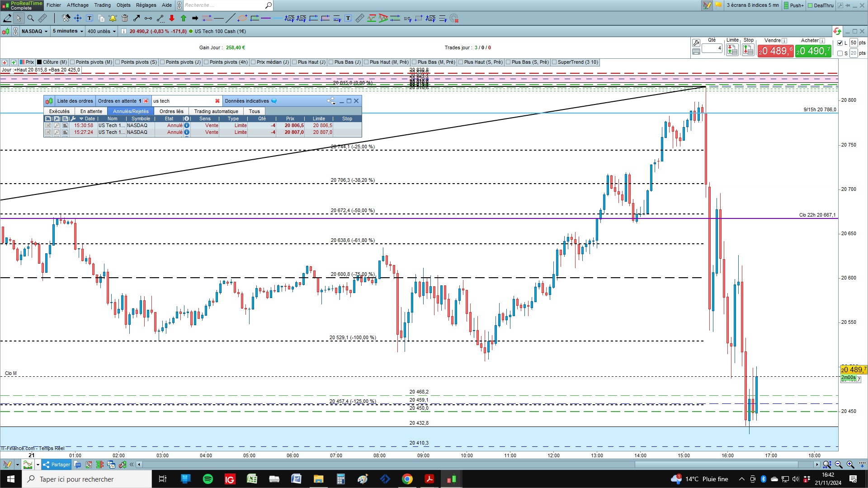Insert a black right arrow on chart
Viewport: 868px width, 488px height.
(195, 18)
